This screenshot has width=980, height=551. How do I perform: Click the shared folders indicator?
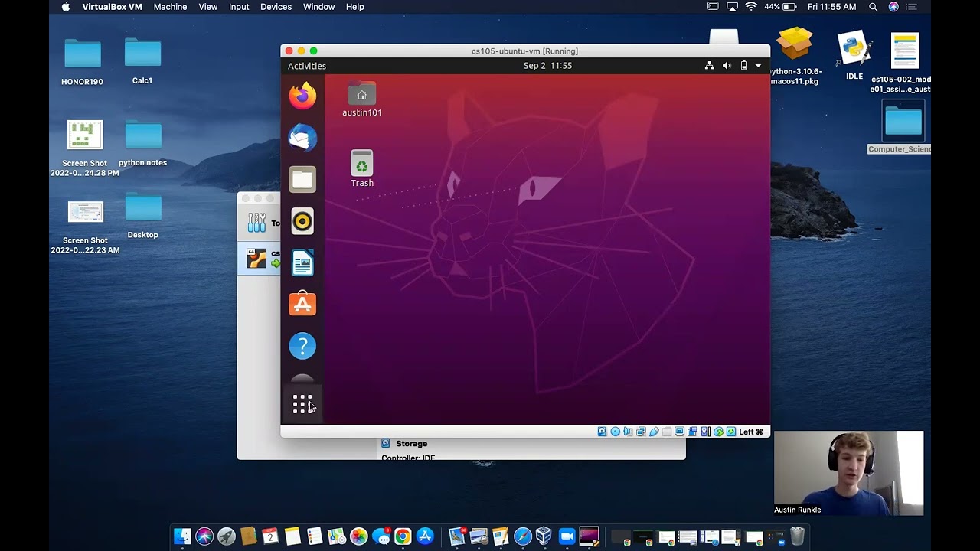[668, 432]
